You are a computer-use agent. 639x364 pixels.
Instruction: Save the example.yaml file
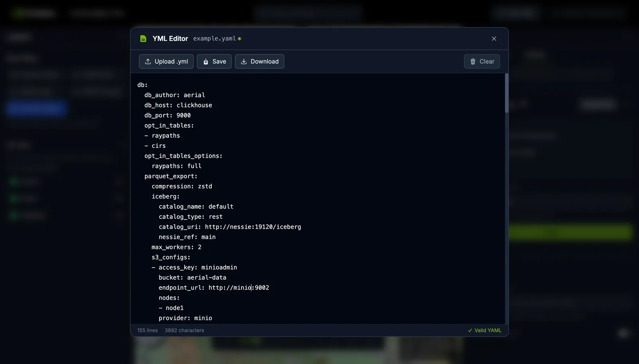[214, 61]
